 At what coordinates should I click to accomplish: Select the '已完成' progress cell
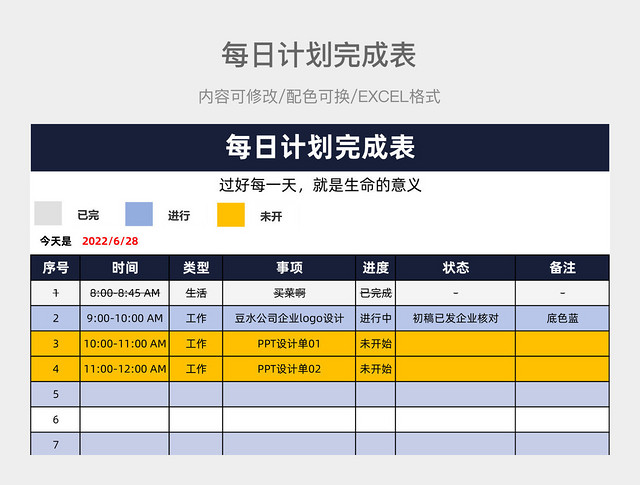click(x=376, y=293)
